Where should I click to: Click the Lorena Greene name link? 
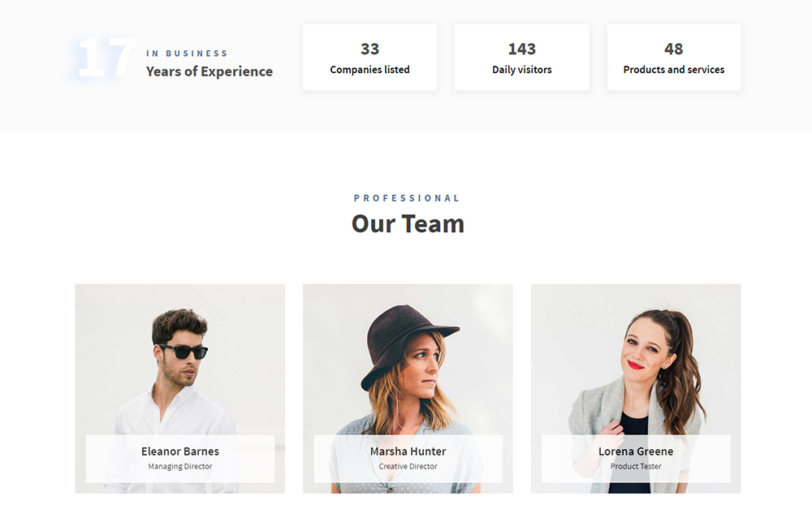[x=636, y=451]
